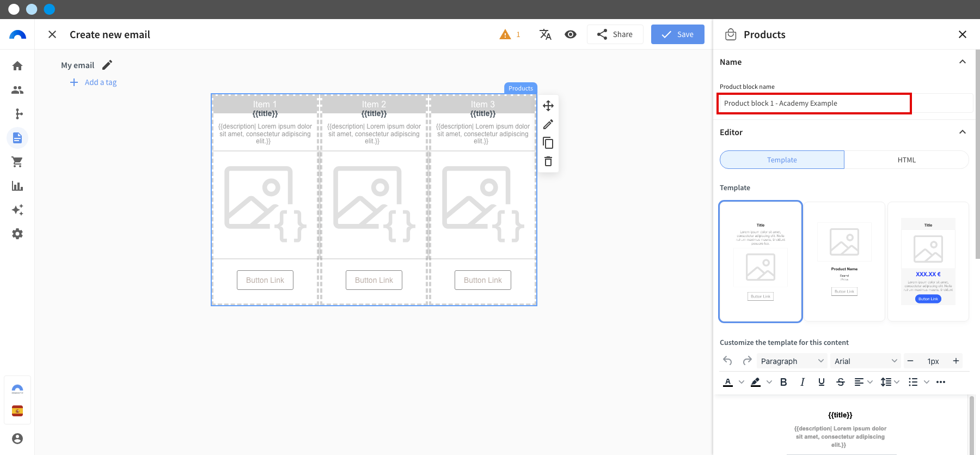The height and width of the screenshot is (455, 980).
Task: Select the Item 1 image placeholder
Action: (x=265, y=204)
